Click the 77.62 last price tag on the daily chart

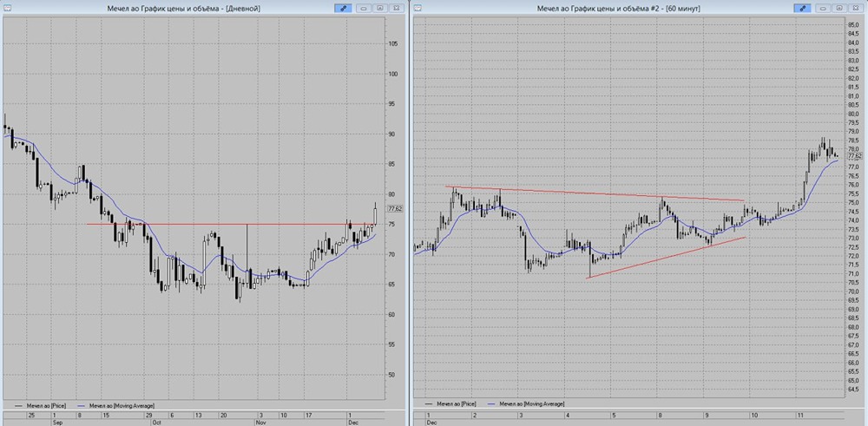pyautogui.click(x=395, y=208)
